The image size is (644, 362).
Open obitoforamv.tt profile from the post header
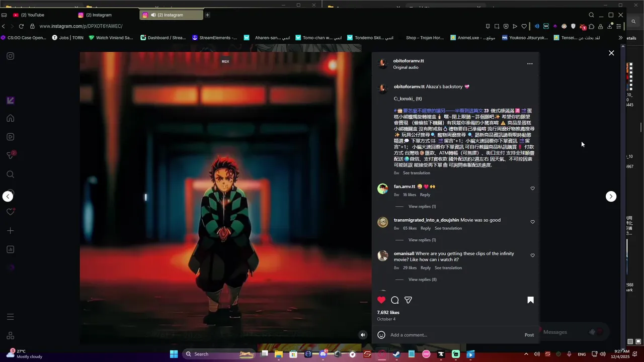coord(409,61)
